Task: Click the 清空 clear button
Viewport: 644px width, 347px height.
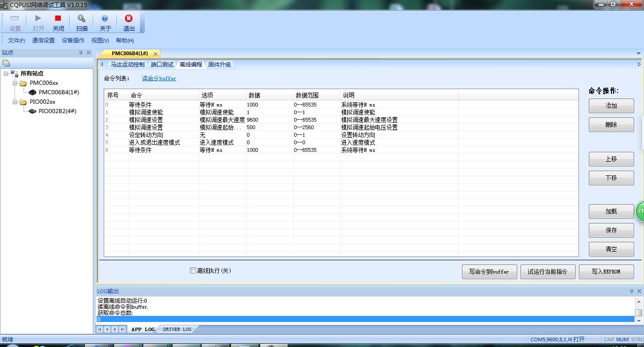Action: (611, 249)
